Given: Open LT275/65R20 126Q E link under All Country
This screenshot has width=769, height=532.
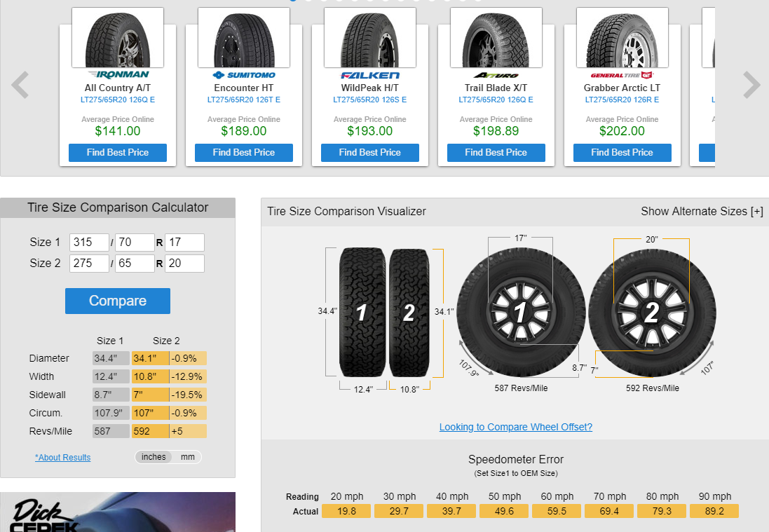Looking at the screenshot, I should click(118, 100).
